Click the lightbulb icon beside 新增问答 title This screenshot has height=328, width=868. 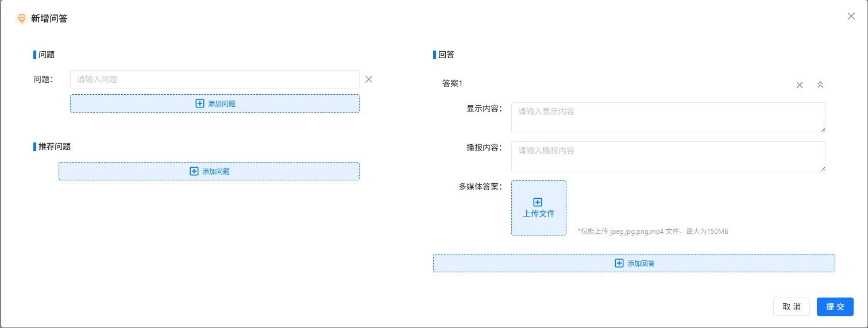click(x=21, y=18)
